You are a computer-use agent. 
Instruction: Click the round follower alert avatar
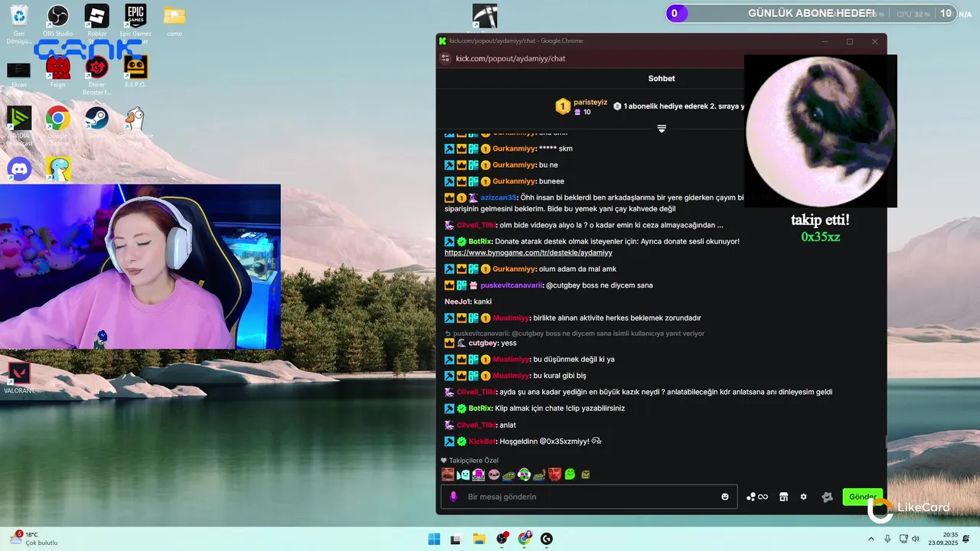pyautogui.click(x=821, y=132)
